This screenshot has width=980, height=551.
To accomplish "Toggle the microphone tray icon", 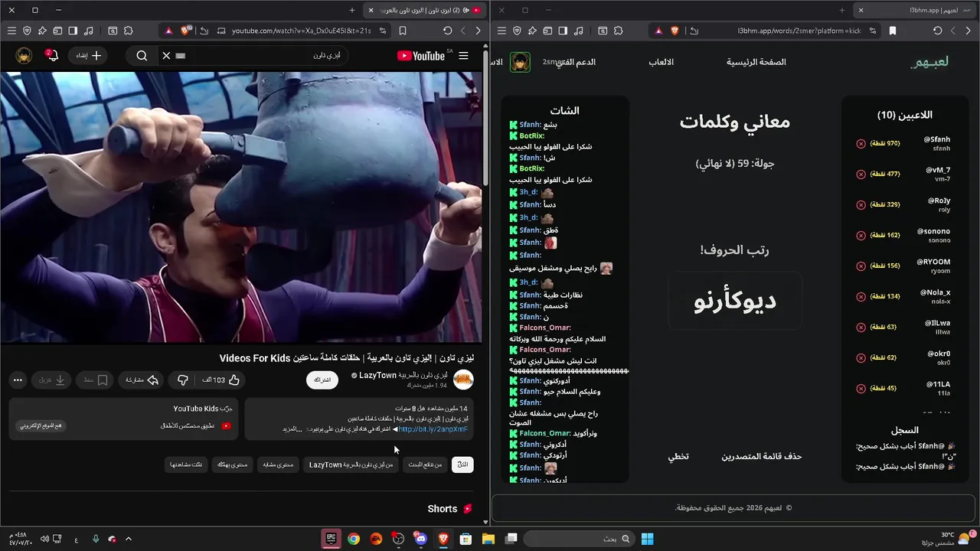I will pos(96,539).
